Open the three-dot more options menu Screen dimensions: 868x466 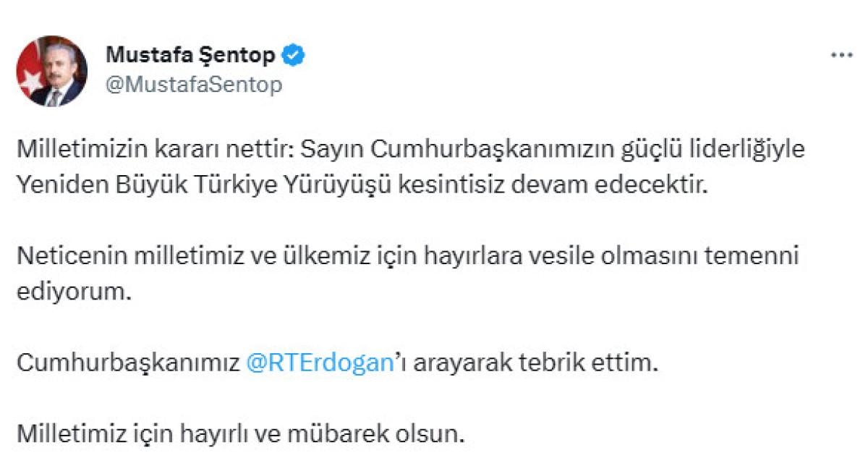841,56
